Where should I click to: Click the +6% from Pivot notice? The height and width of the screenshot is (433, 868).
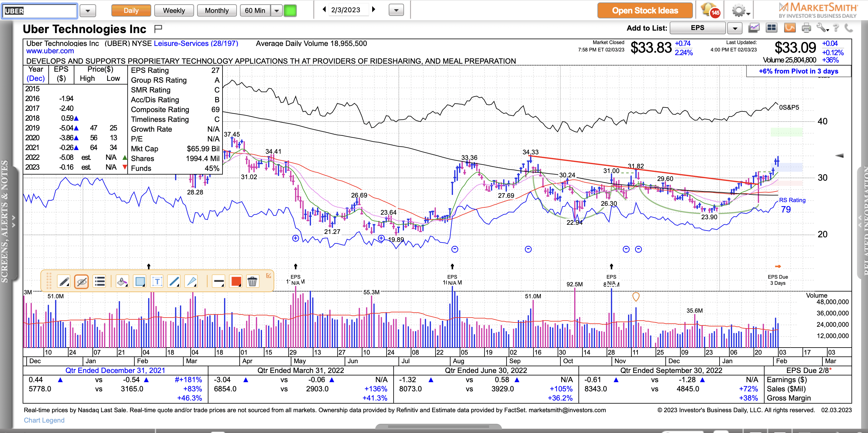(798, 71)
